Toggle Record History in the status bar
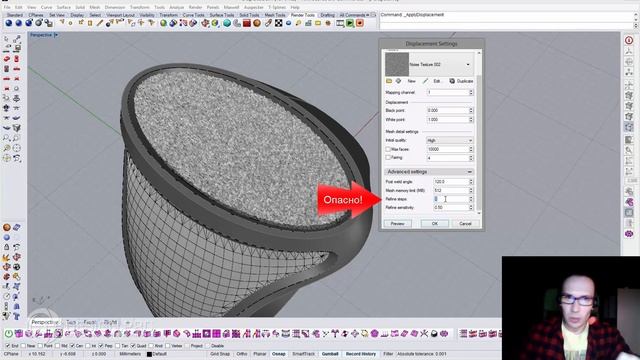Screen dimensions: 640x360 point(361,354)
